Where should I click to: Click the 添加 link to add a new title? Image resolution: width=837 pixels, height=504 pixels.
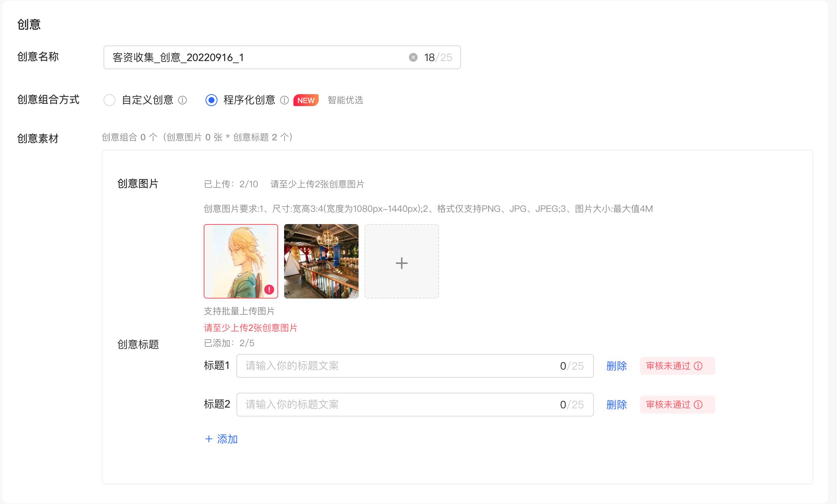click(221, 439)
